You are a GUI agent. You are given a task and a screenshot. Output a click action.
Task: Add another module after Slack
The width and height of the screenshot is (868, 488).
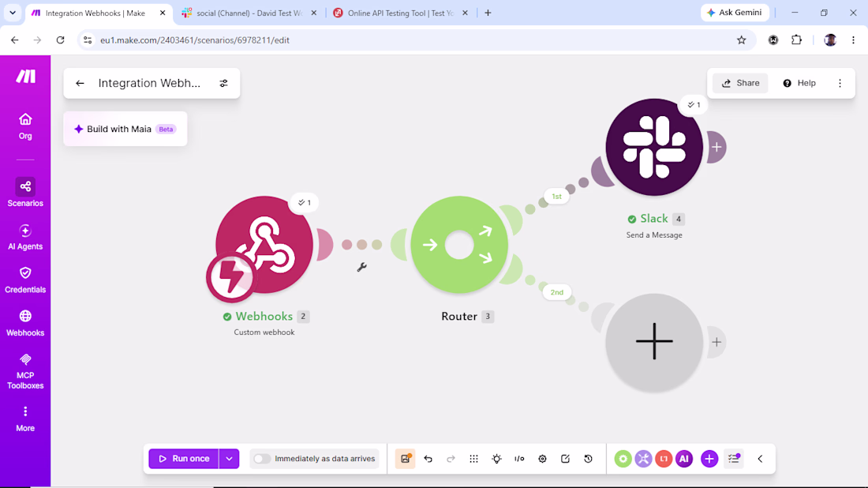716,147
